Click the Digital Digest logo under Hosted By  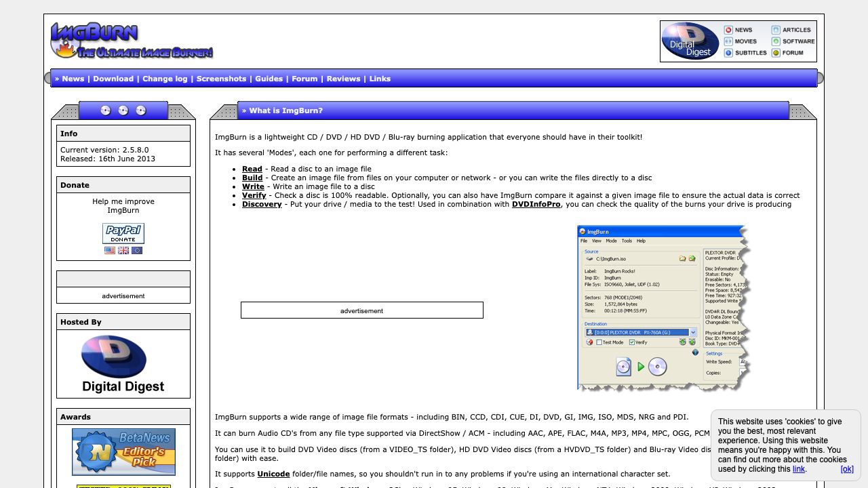123,364
